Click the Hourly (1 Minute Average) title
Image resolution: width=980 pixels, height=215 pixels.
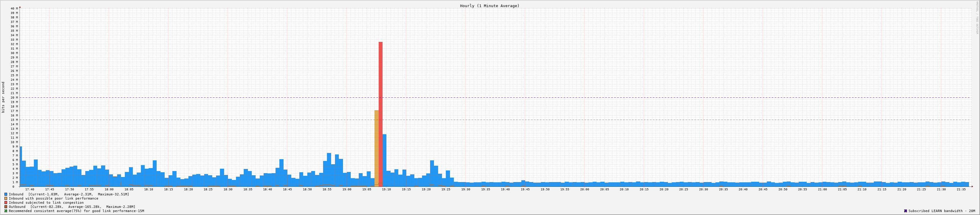click(489, 6)
